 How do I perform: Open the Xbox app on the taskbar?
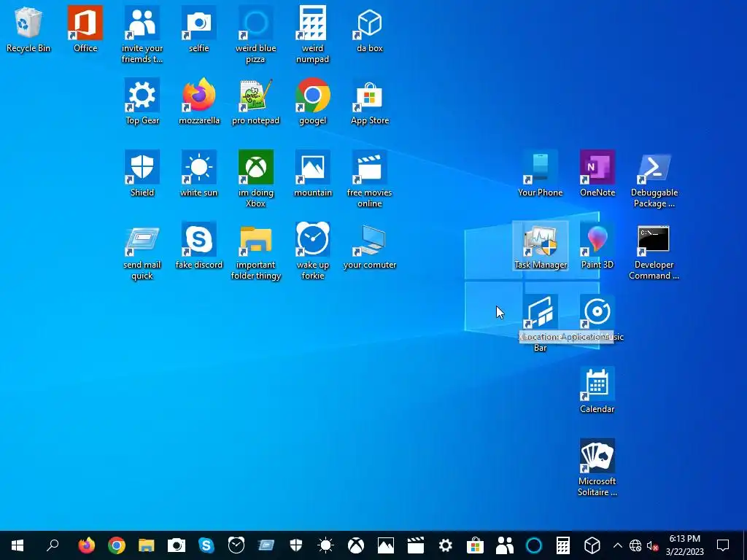coord(356,545)
